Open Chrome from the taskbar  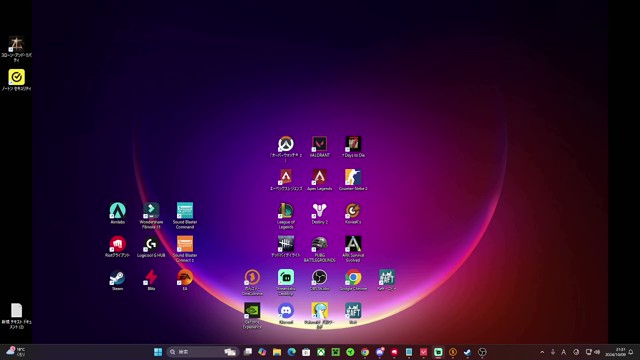tap(365, 352)
